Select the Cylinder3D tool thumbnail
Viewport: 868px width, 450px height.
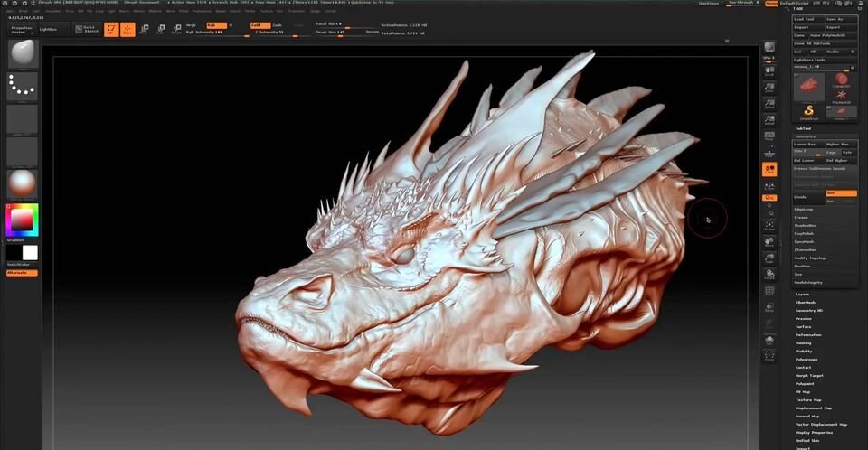click(x=842, y=80)
